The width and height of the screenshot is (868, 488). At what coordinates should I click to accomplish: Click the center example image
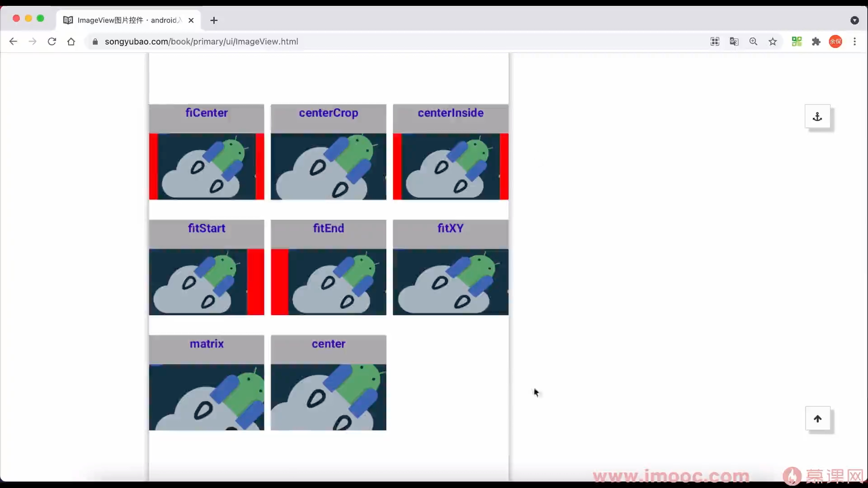[x=329, y=397]
